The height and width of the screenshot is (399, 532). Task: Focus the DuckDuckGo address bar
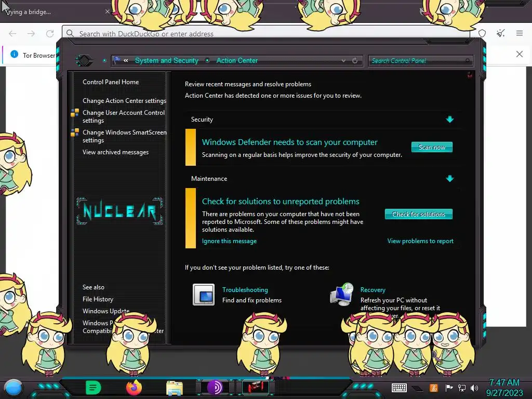coord(267,33)
